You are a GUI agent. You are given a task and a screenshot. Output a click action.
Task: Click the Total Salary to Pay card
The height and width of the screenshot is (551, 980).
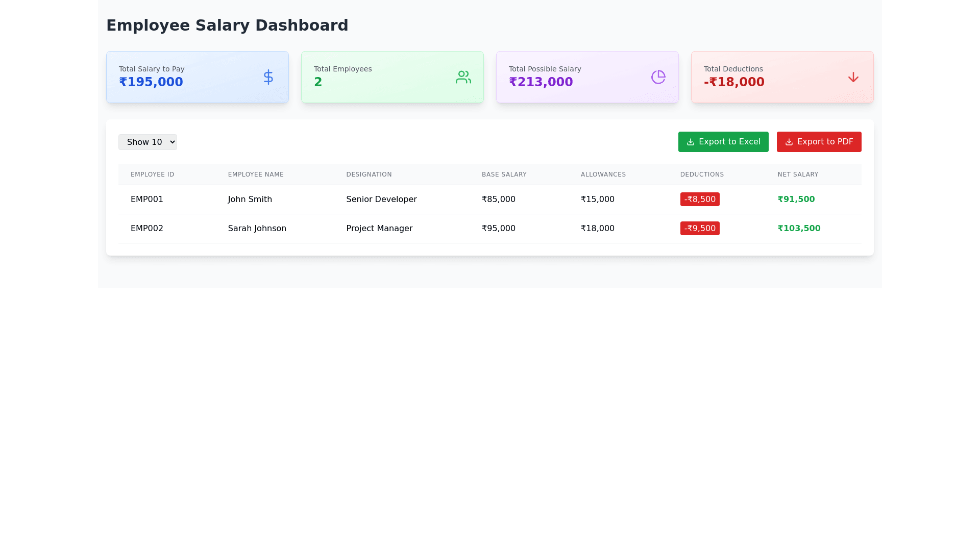click(x=197, y=77)
